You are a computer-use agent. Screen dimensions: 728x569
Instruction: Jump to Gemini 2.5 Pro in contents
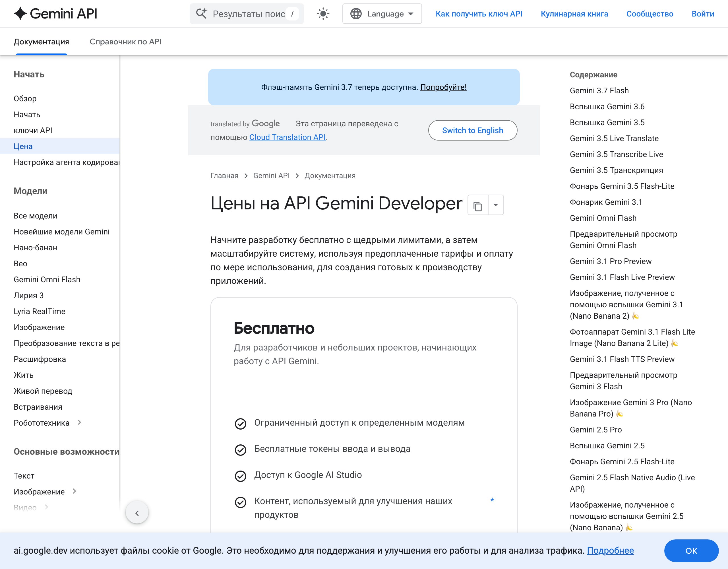click(596, 430)
